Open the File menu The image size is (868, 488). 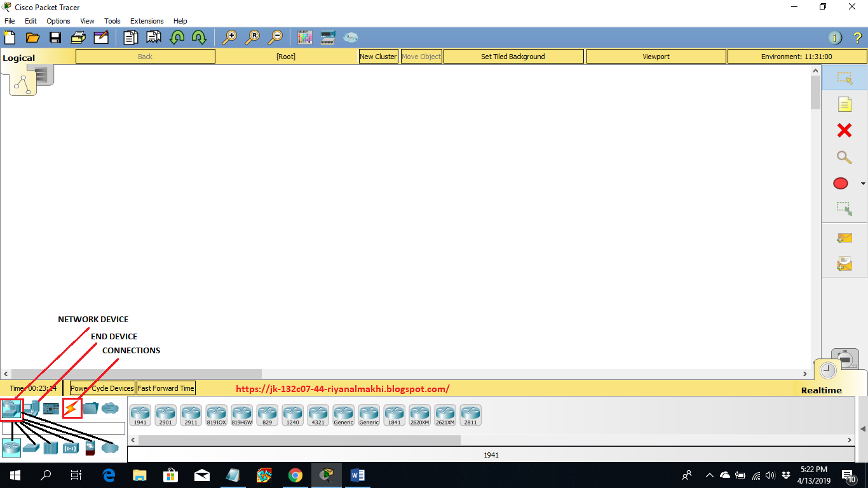coord(10,21)
